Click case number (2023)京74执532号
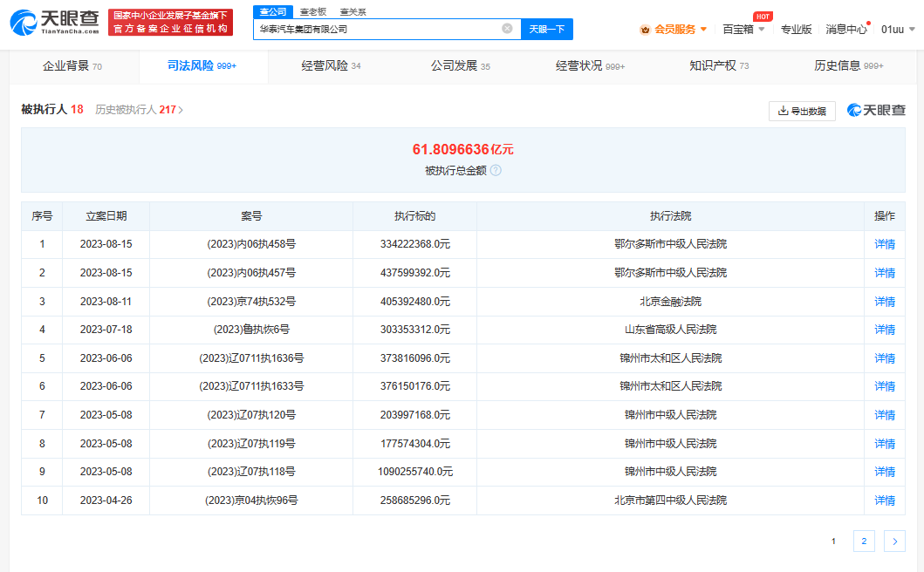The height and width of the screenshot is (572, 924). click(x=251, y=302)
